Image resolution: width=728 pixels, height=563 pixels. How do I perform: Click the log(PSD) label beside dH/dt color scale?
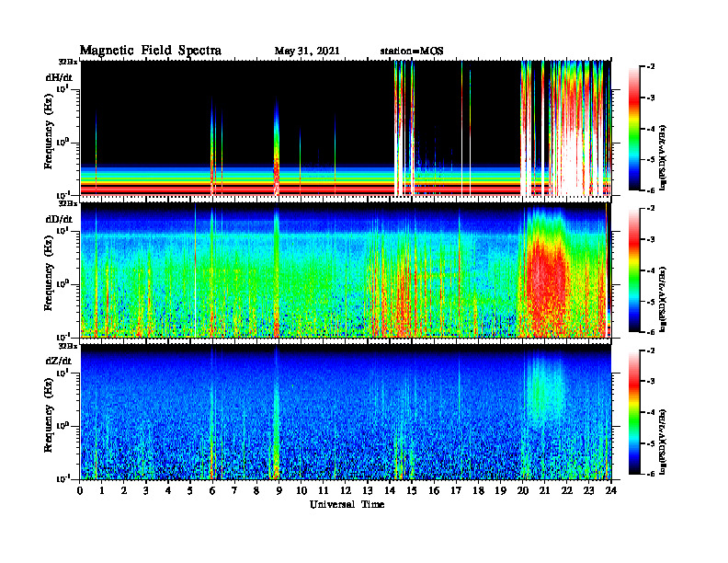click(663, 157)
